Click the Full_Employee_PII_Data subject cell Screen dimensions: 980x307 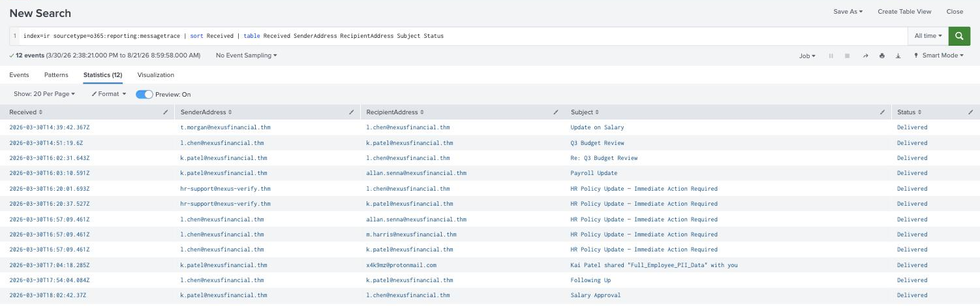point(654,265)
